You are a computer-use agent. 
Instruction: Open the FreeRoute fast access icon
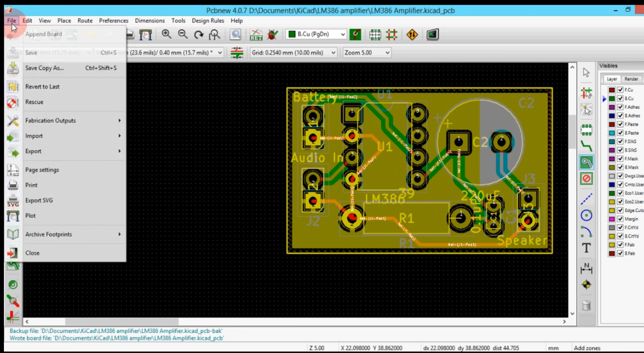(x=412, y=35)
